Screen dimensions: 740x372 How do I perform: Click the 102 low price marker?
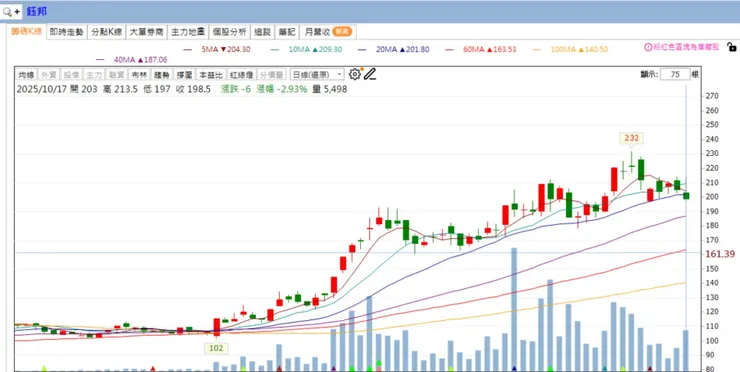point(216,348)
